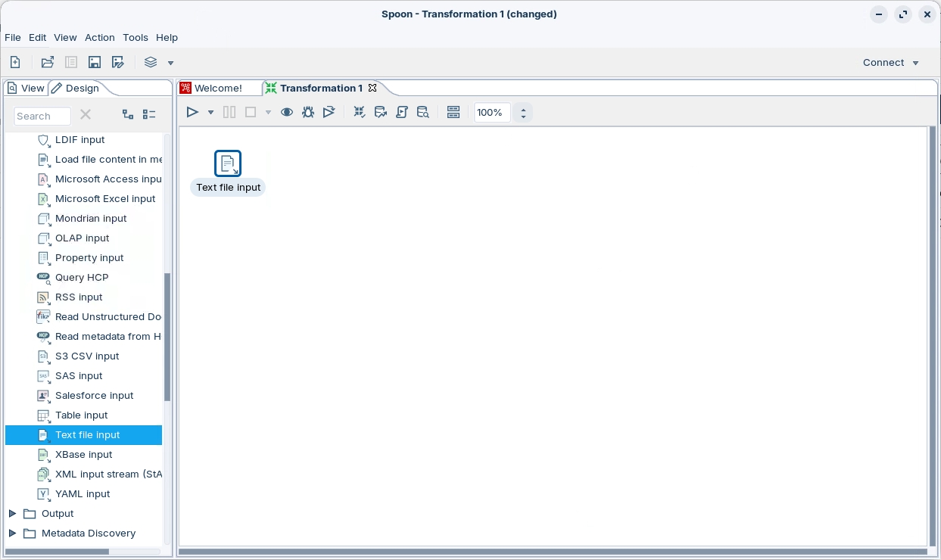
Task: Click the Run transformation play icon
Action: click(192, 112)
